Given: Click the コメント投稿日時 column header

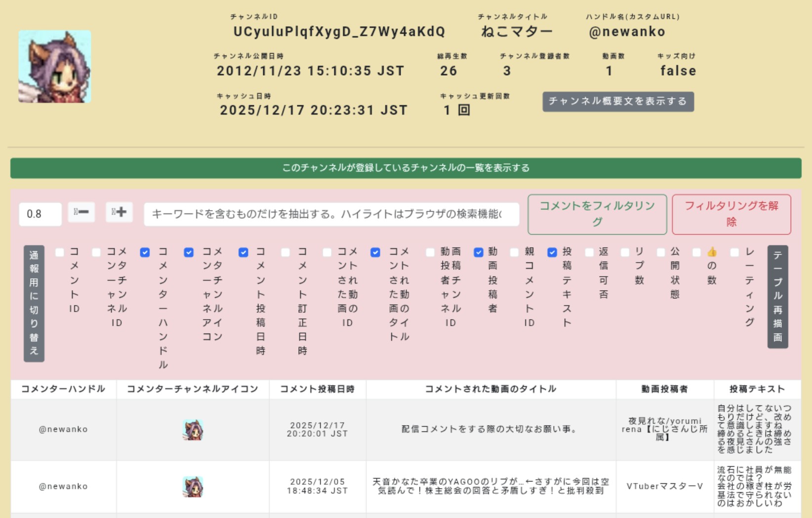Looking at the screenshot, I should coord(317,389).
